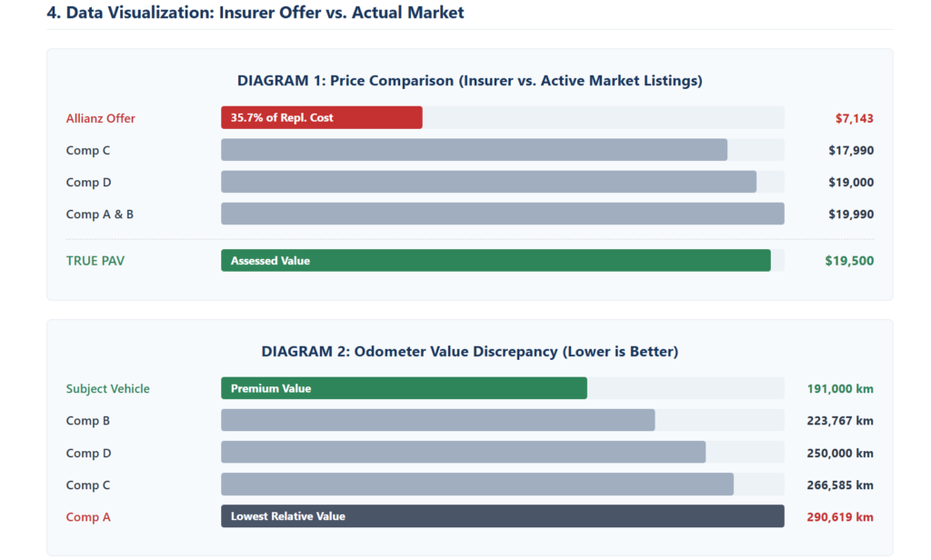Click the TRUE PAV row label

tap(95, 261)
